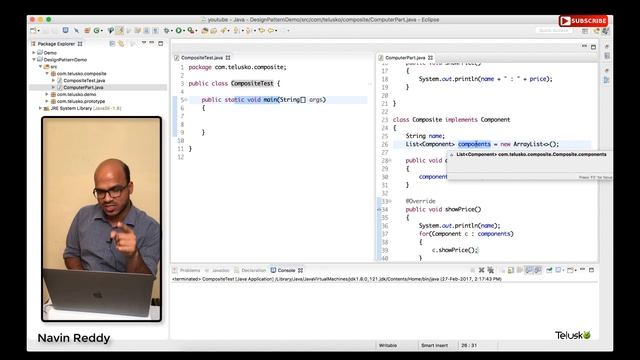Expand CompositeTest.java tree arrow
Screen dimensions: 640x360
53,80
